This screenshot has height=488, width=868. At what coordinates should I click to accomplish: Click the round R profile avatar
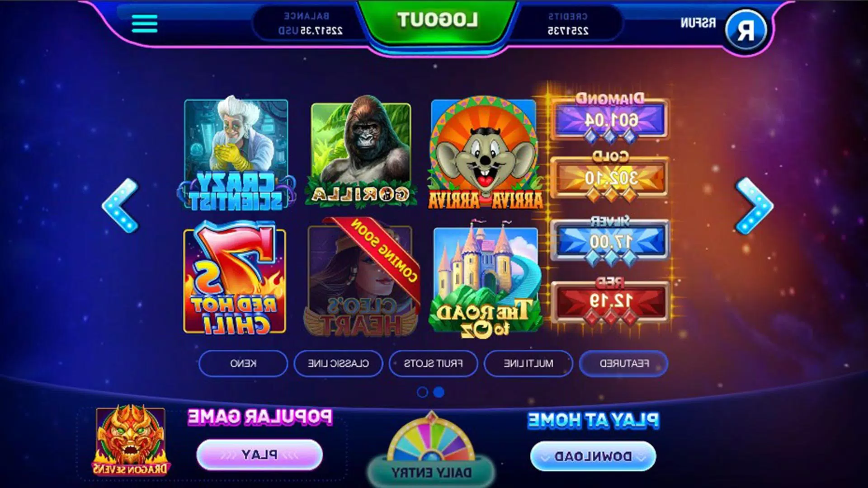(x=745, y=30)
